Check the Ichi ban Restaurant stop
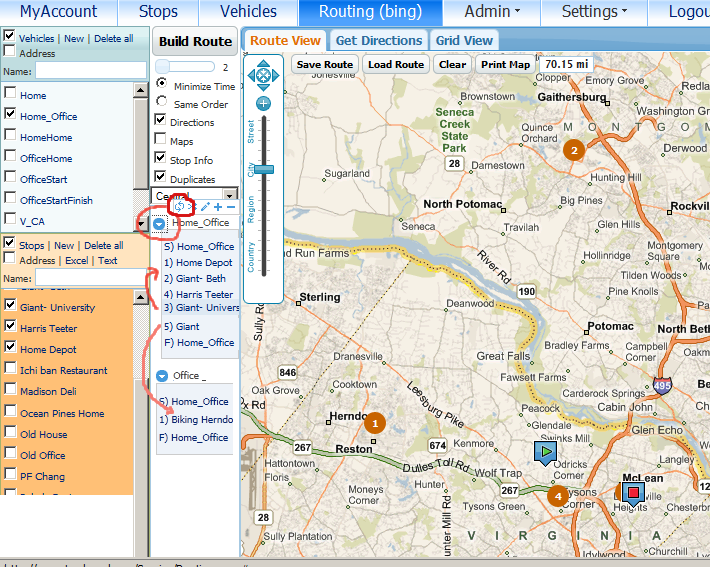This screenshot has height=567, width=710. pyautogui.click(x=10, y=367)
